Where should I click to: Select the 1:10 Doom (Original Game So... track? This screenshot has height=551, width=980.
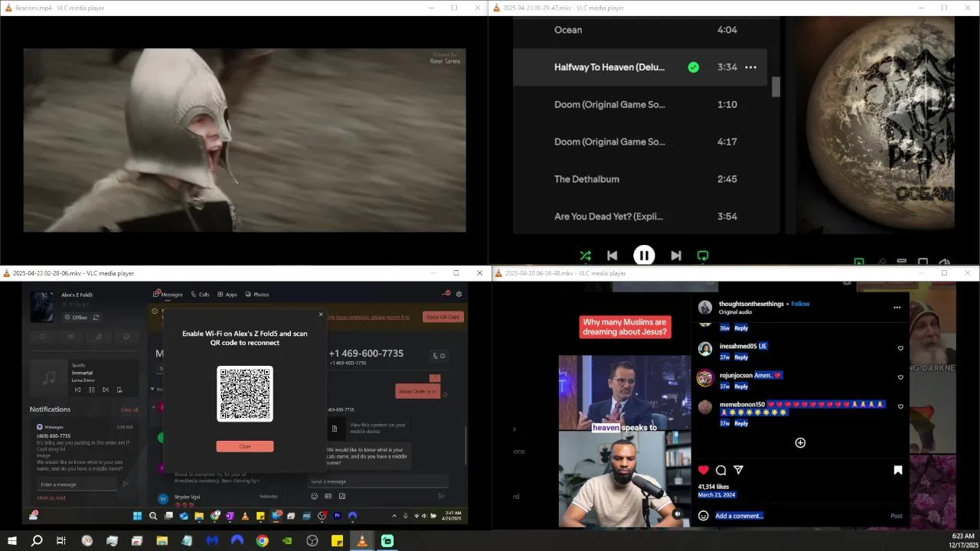pos(640,104)
